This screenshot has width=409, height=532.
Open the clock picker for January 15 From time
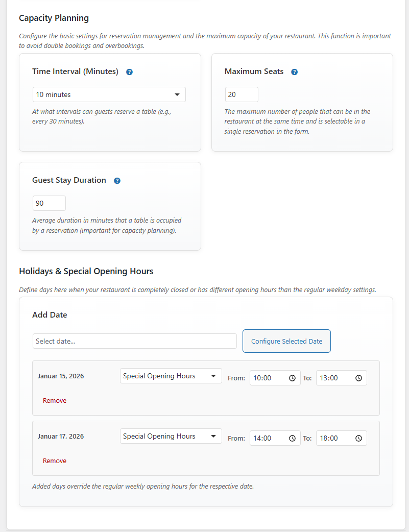(x=292, y=378)
